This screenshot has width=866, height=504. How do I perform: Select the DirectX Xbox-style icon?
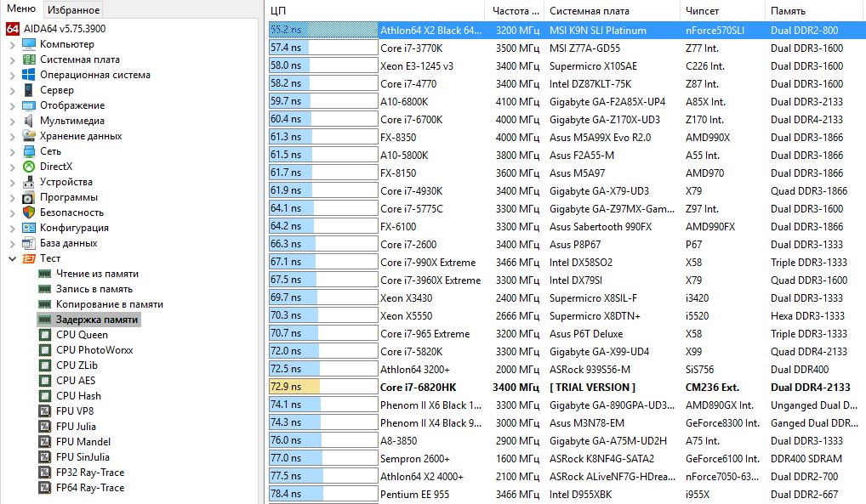pos(29,167)
